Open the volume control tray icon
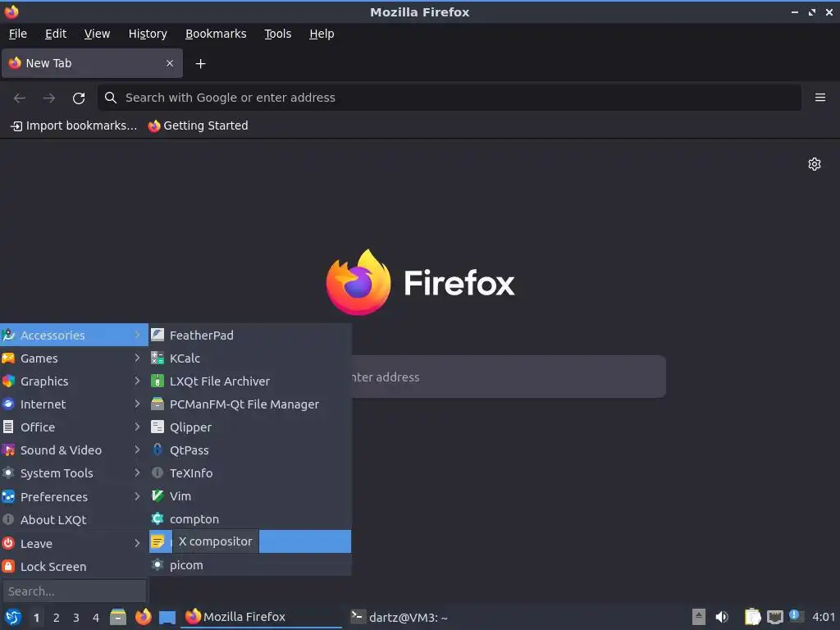This screenshot has width=840, height=630. [x=722, y=617]
